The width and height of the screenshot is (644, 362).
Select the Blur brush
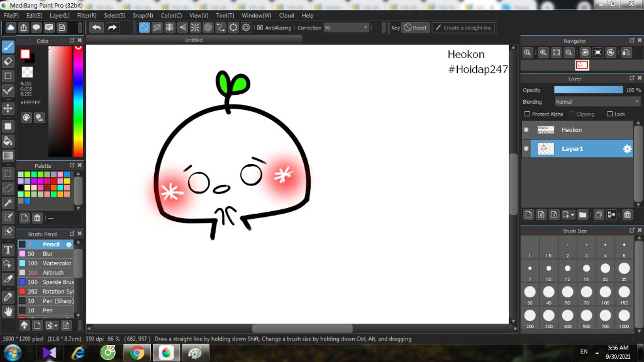tap(45, 254)
